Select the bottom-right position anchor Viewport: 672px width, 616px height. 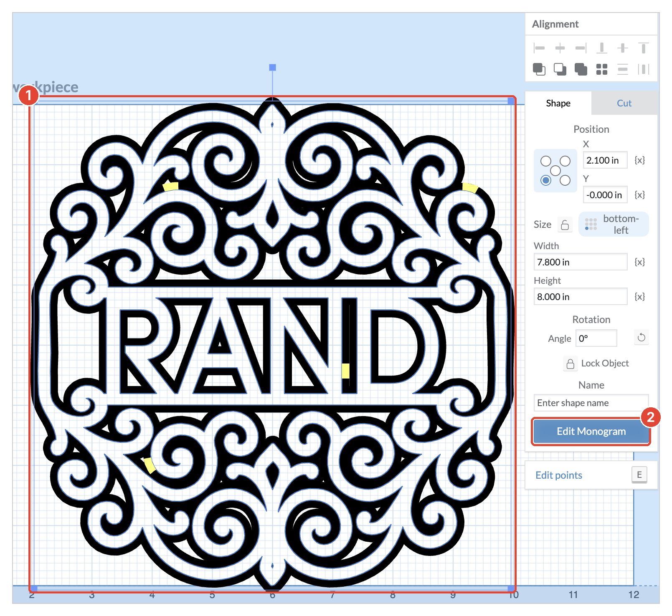coord(565,180)
